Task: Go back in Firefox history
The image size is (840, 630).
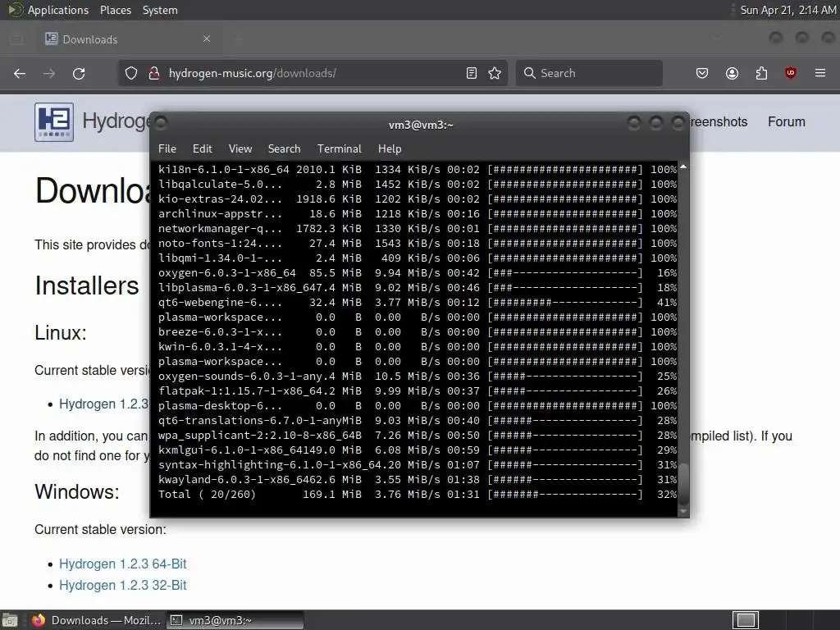Action: 20,73
